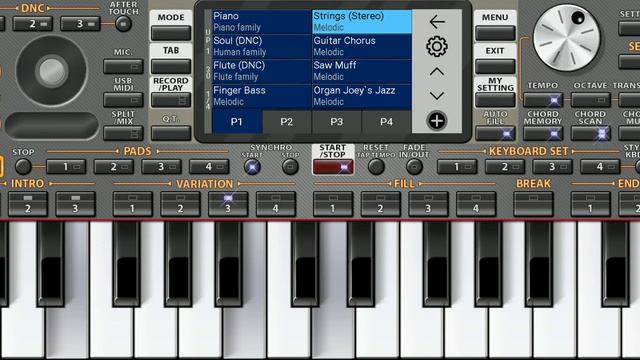Move sound list up with chevron
The height and width of the screenshot is (360, 640).
(x=437, y=72)
